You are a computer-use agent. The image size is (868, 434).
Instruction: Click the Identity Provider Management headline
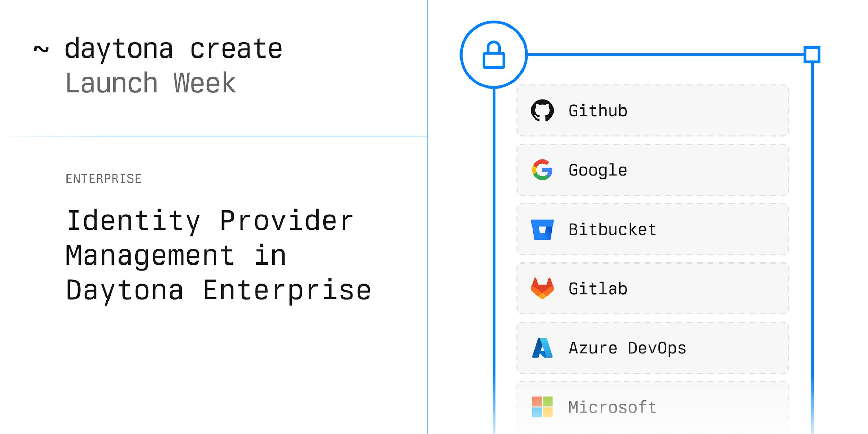pyautogui.click(x=218, y=255)
